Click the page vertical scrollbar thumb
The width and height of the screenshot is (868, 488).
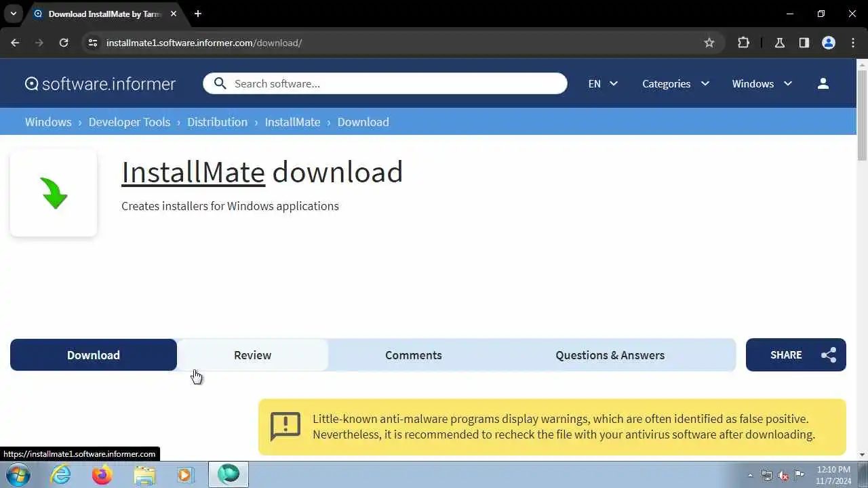tap(862, 115)
